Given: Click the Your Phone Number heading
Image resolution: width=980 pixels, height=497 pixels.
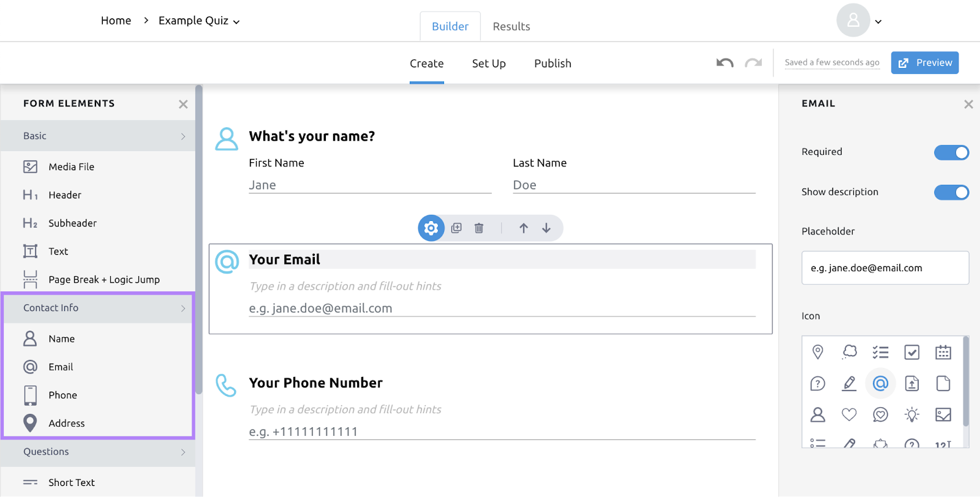Looking at the screenshot, I should tap(315, 383).
